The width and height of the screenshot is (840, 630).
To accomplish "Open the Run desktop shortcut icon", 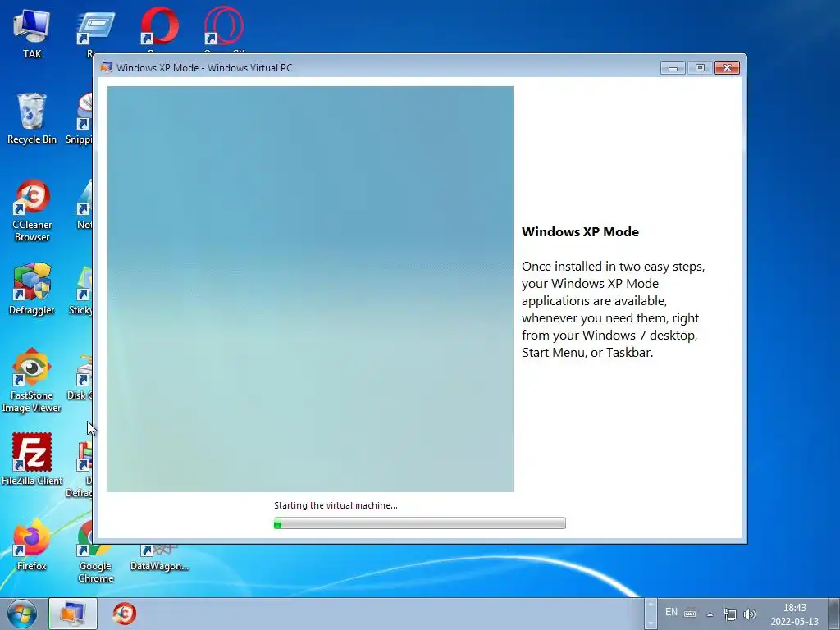I will 94,30.
